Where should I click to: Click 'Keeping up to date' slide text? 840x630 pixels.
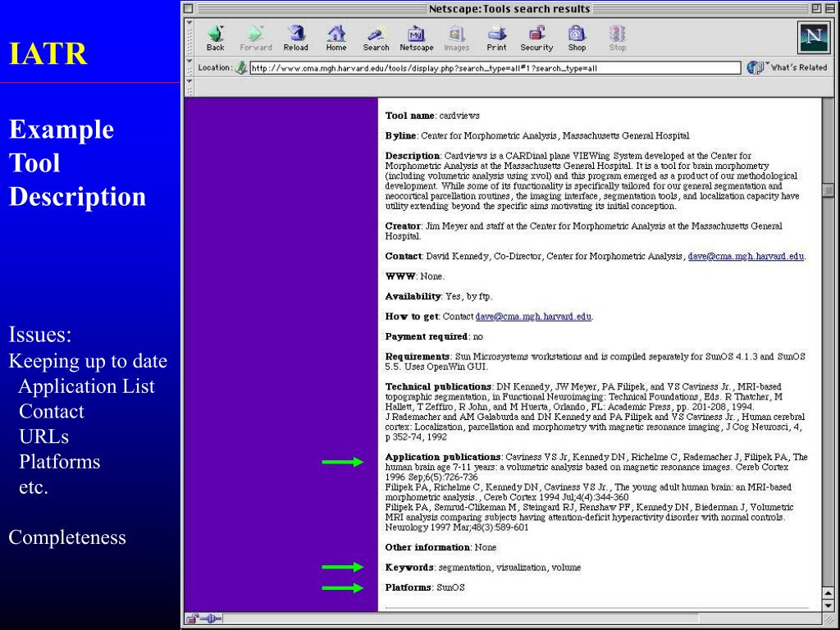click(88, 362)
